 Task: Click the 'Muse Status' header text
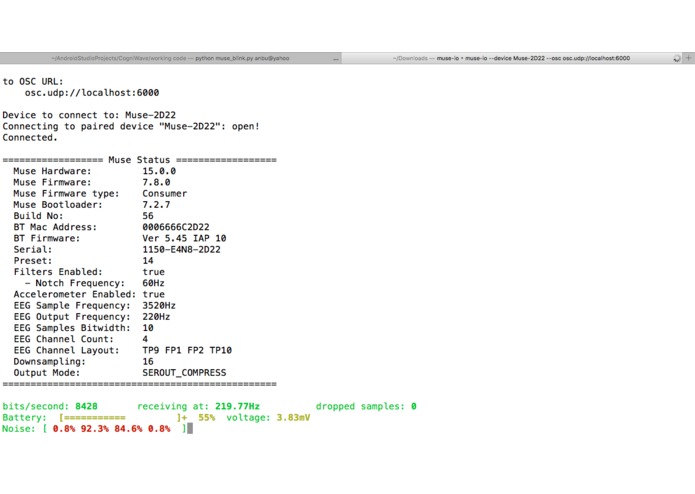click(x=139, y=160)
